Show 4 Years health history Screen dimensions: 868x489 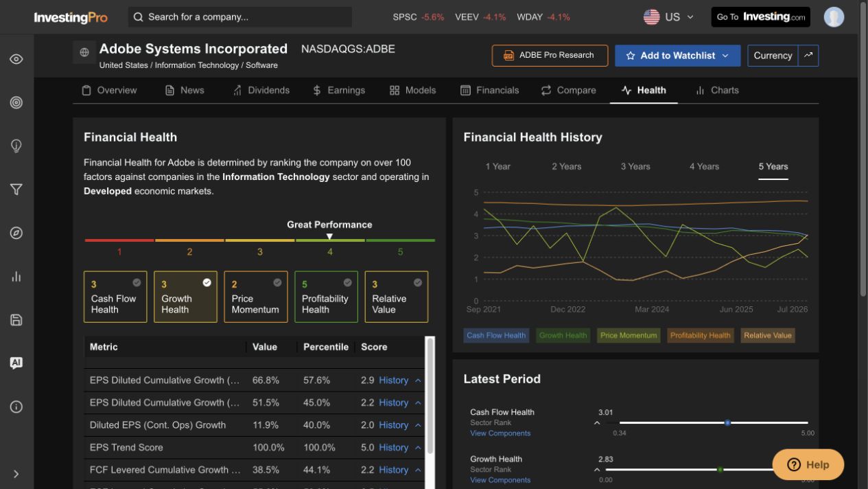[704, 166]
